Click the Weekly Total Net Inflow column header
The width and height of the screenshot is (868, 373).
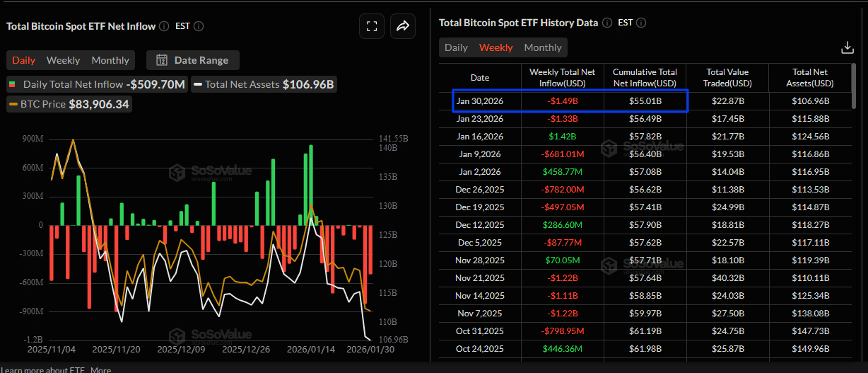[x=562, y=78]
